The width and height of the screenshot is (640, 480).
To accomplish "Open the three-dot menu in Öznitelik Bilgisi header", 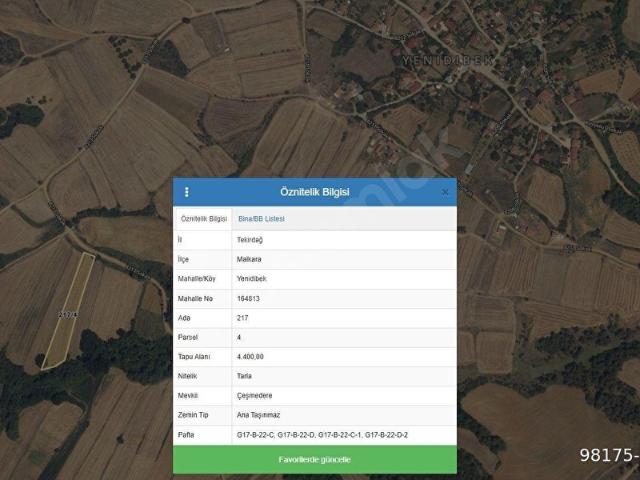I will pyautogui.click(x=187, y=192).
